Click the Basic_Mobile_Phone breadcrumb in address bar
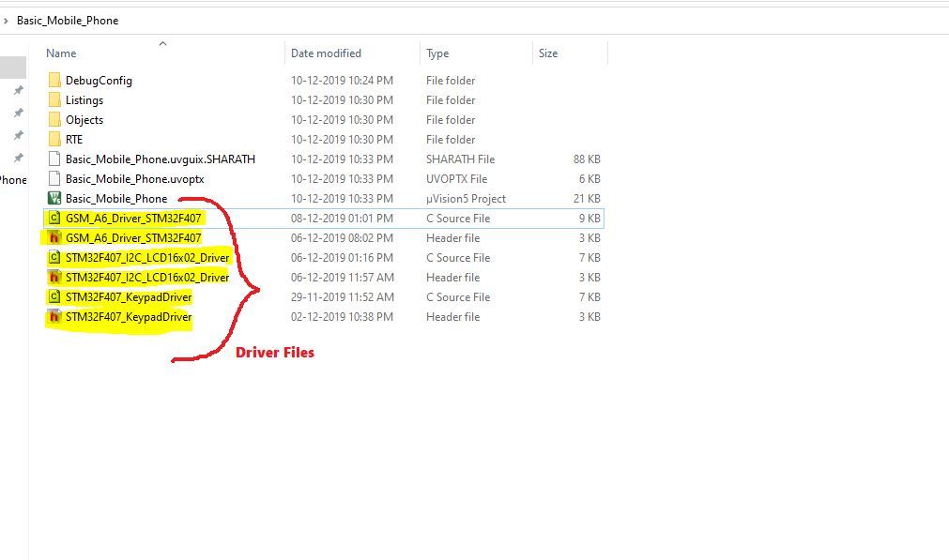 point(68,21)
